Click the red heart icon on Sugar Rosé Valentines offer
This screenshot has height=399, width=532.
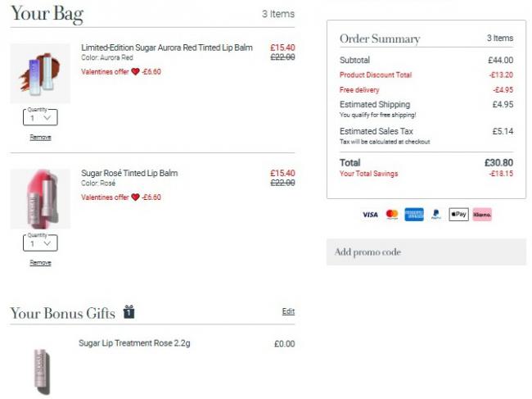point(135,197)
